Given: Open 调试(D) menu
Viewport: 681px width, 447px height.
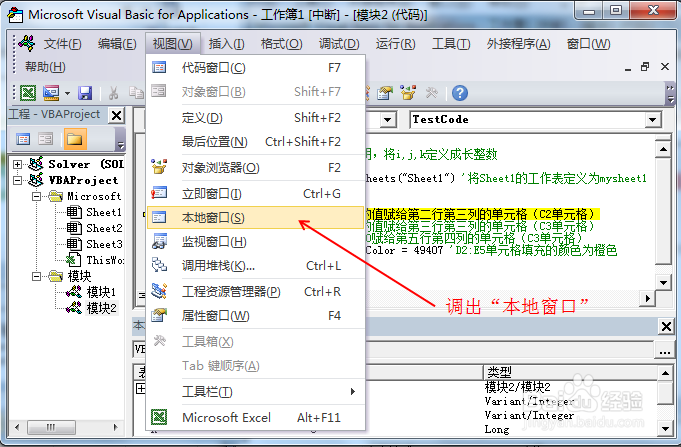Looking at the screenshot, I should tap(339, 44).
